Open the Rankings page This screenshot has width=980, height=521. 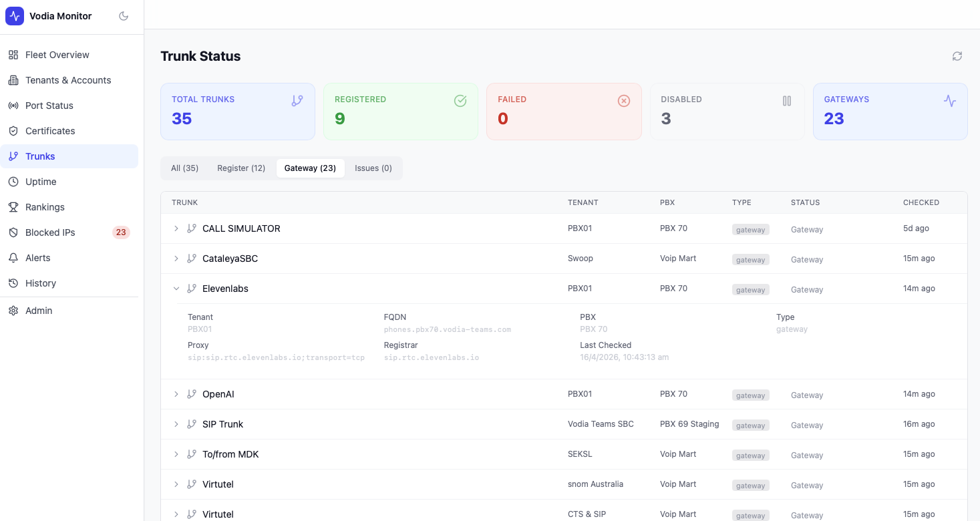45,207
